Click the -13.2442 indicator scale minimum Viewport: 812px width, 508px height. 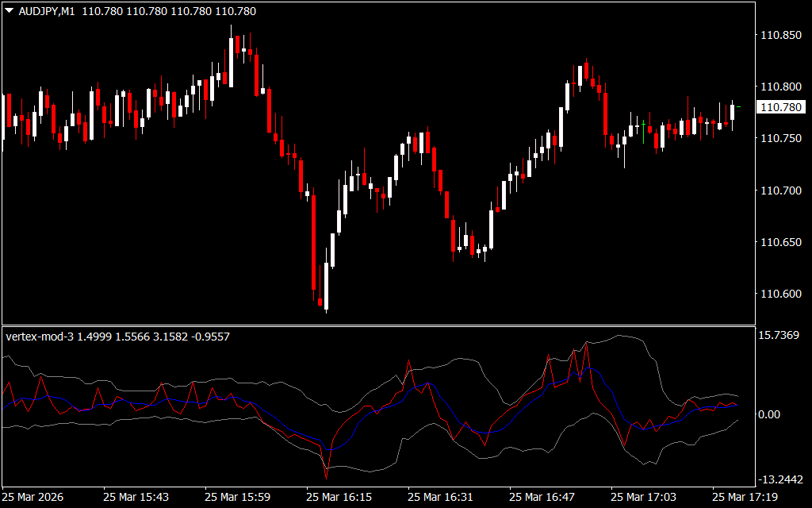click(x=780, y=479)
